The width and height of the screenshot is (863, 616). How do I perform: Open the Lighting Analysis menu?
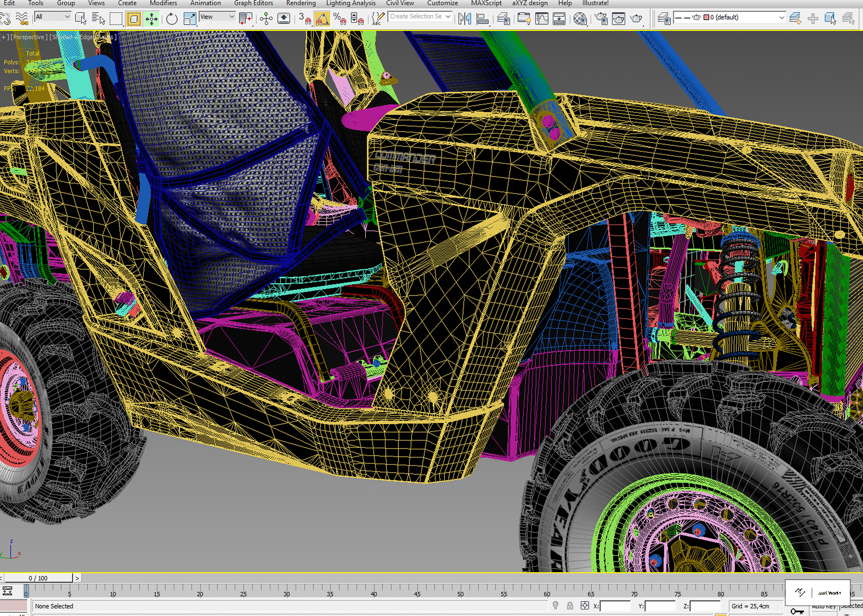pos(351,3)
